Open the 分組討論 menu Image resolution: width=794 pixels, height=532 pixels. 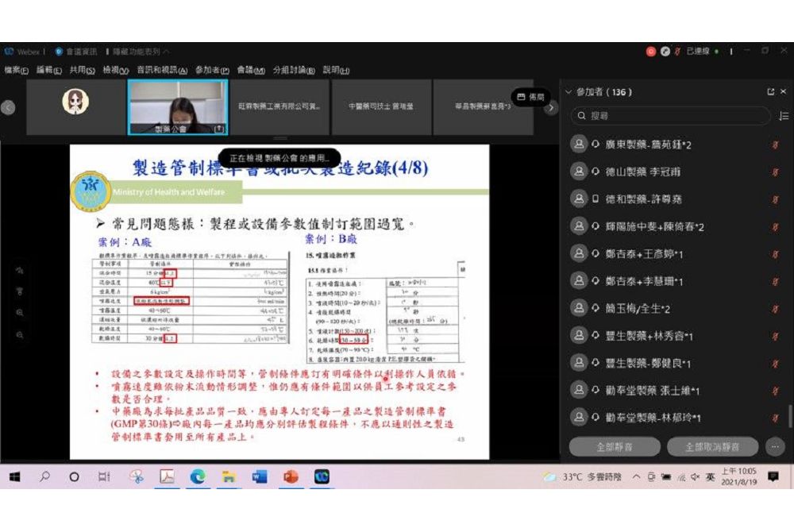293,70
